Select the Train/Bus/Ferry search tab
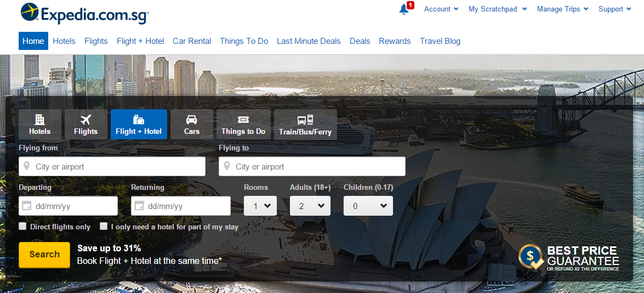This screenshot has width=644, height=293. click(x=305, y=124)
